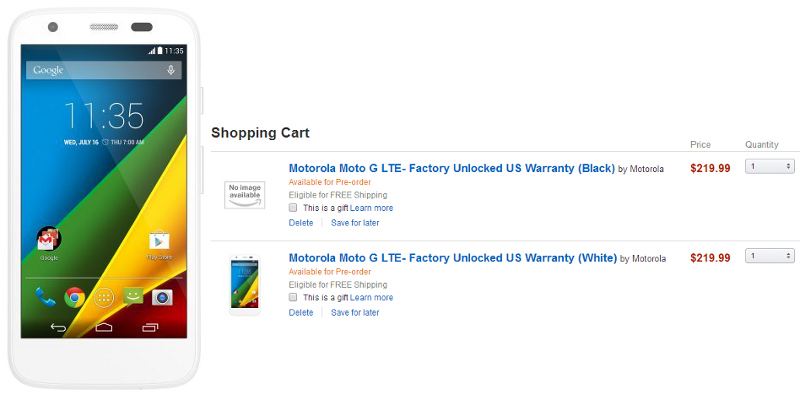Open the app drawer grid icon
This screenshot has height=400, width=800.
tap(103, 297)
